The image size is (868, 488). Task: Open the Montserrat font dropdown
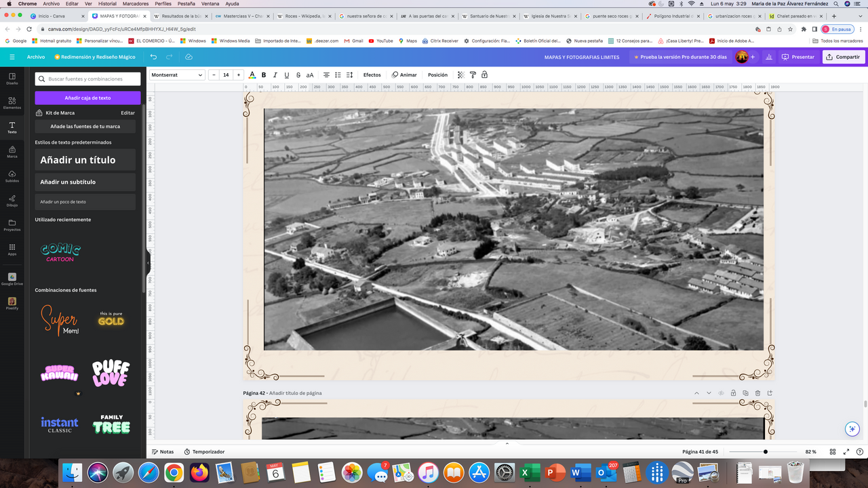tap(177, 75)
